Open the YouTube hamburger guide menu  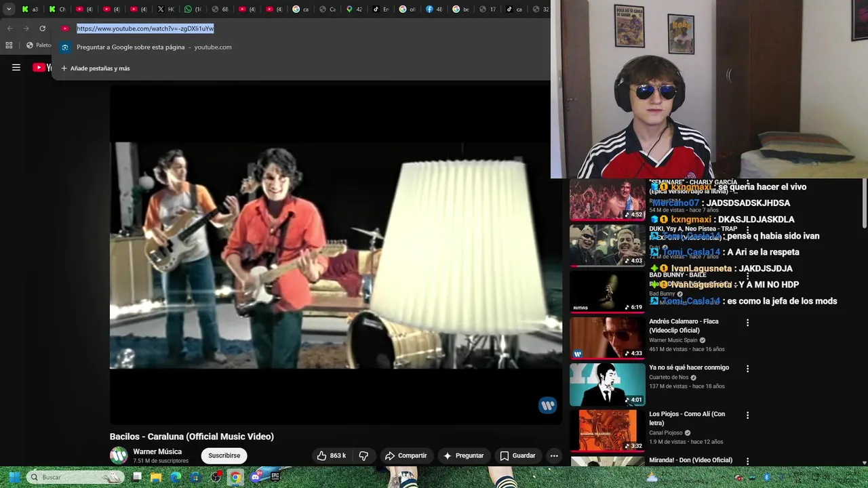coord(16,67)
